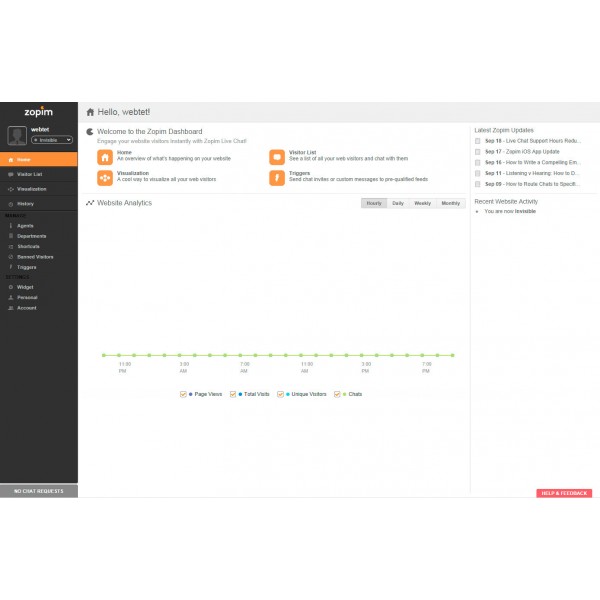Click the 'Recent Website Activity' heading

click(506, 201)
